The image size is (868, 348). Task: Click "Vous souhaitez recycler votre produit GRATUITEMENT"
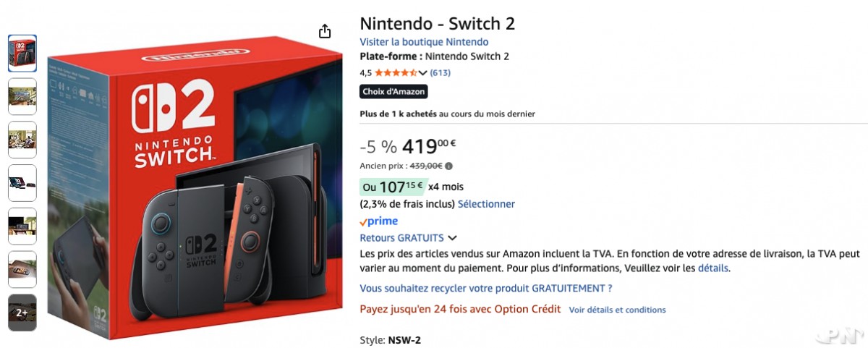(x=486, y=288)
